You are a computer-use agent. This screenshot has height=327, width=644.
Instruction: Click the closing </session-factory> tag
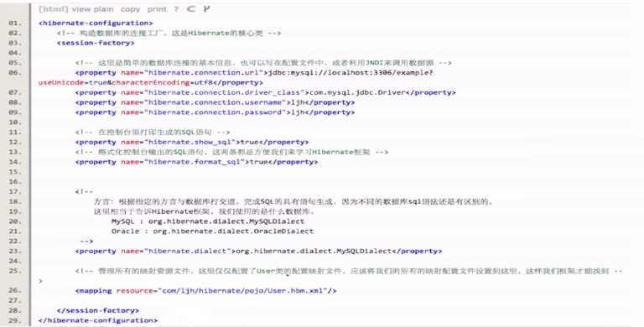pyautogui.click(x=98, y=310)
